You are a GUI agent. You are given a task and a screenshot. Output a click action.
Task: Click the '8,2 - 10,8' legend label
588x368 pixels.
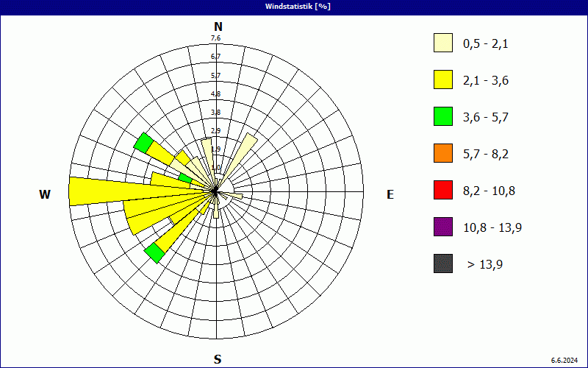[489, 191]
